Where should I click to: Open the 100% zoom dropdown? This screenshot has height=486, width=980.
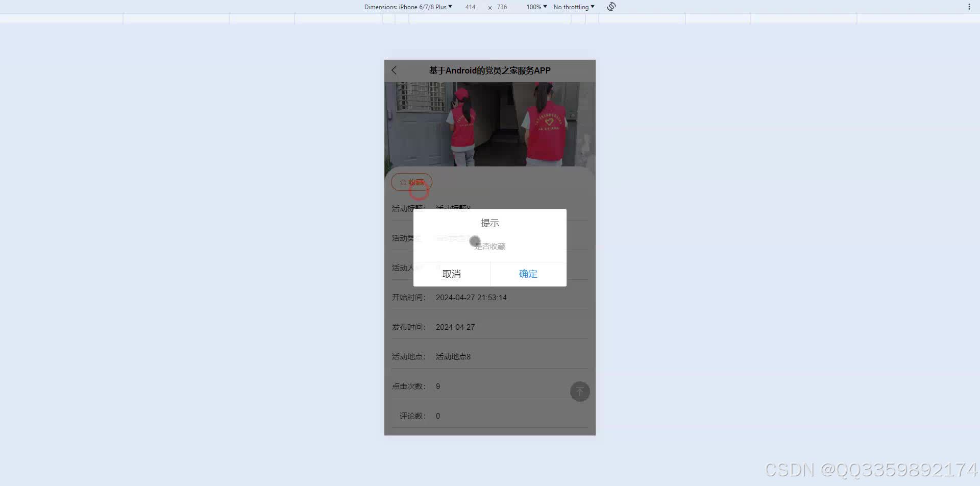536,7
